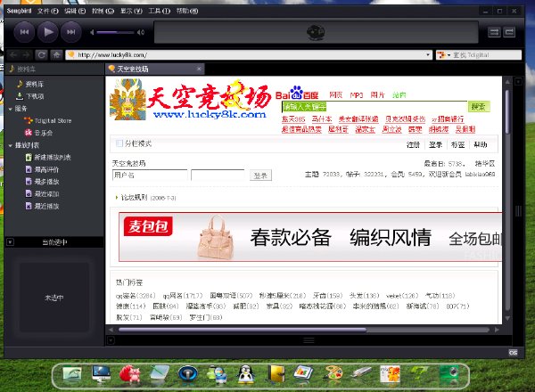This screenshot has width=535, height=392.
Task: Toggle the 分栏模式 checkbox
Action: [119, 143]
